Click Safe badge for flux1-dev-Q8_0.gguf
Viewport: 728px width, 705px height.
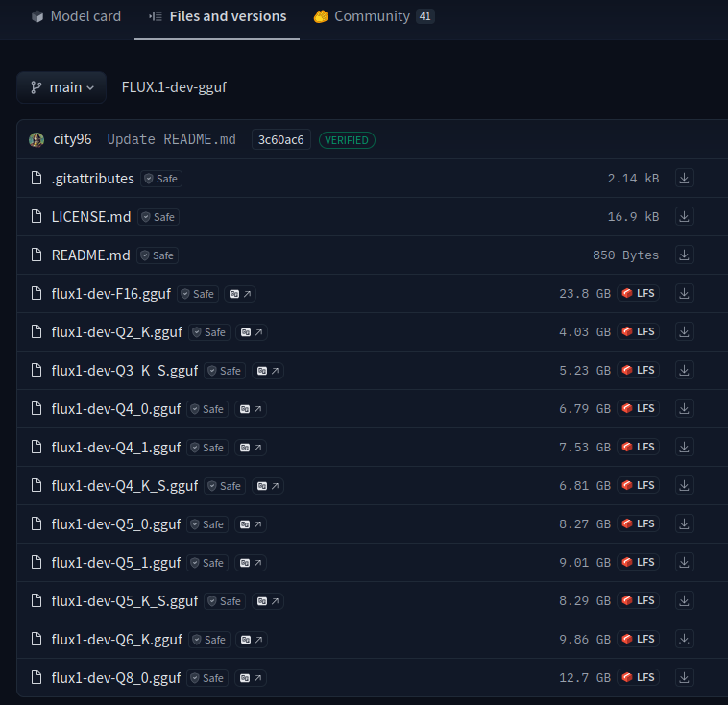click(x=207, y=678)
